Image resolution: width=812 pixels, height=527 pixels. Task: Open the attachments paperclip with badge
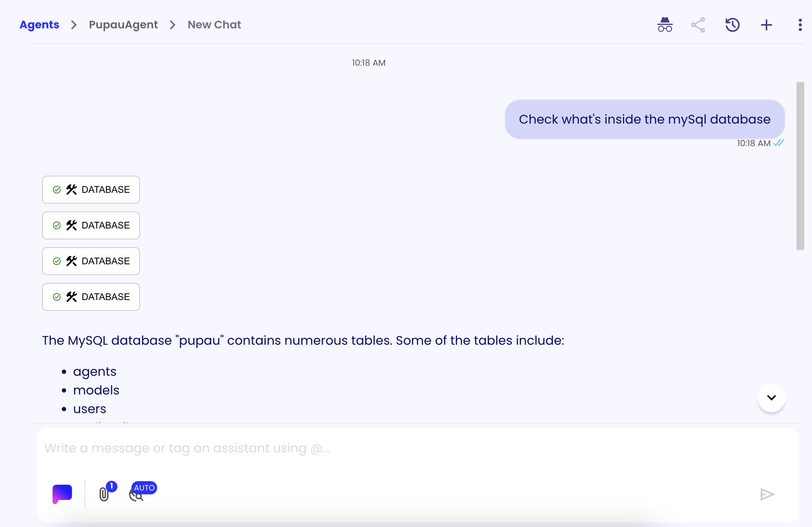pyautogui.click(x=104, y=494)
